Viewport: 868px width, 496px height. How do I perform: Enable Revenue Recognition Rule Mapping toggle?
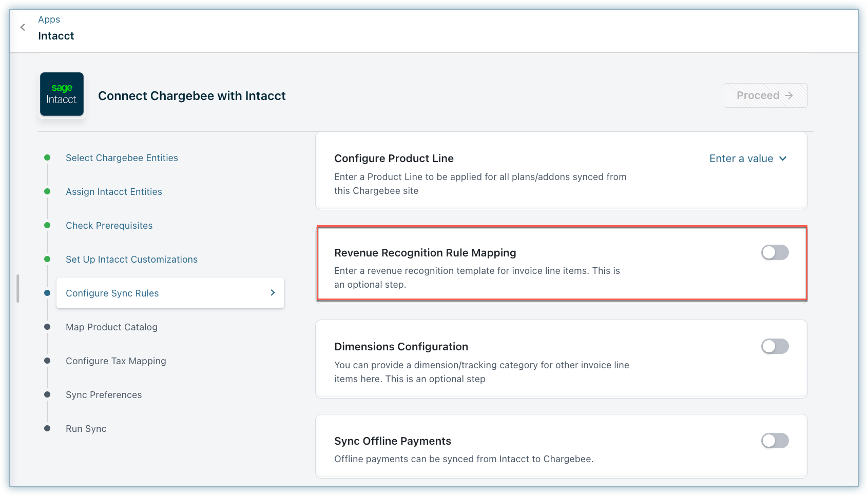click(x=775, y=252)
